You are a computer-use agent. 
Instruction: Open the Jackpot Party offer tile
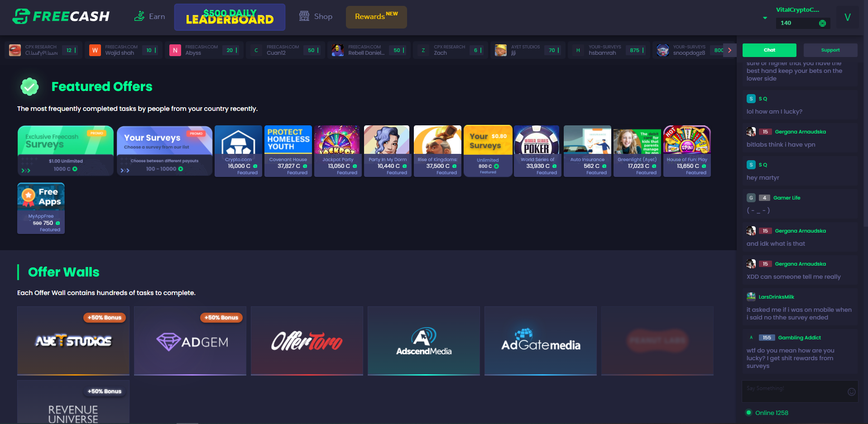pyautogui.click(x=338, y=151)
